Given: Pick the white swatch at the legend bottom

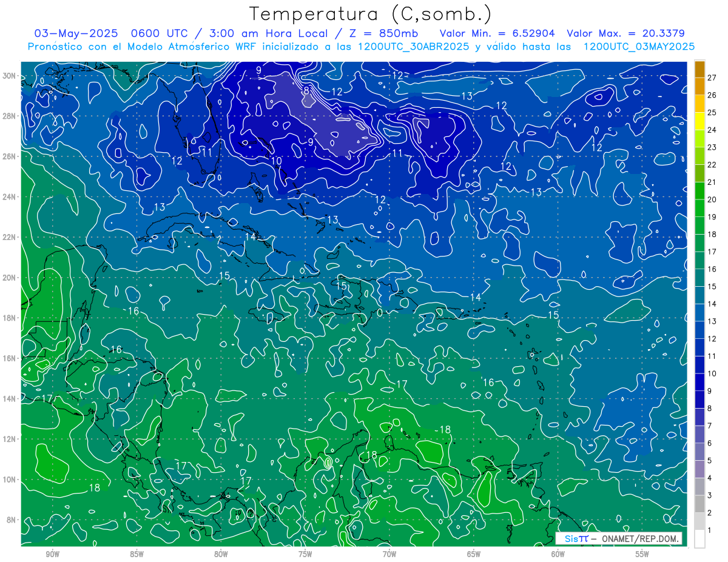Looking at the screenshot, I should [x=699, y=539].
